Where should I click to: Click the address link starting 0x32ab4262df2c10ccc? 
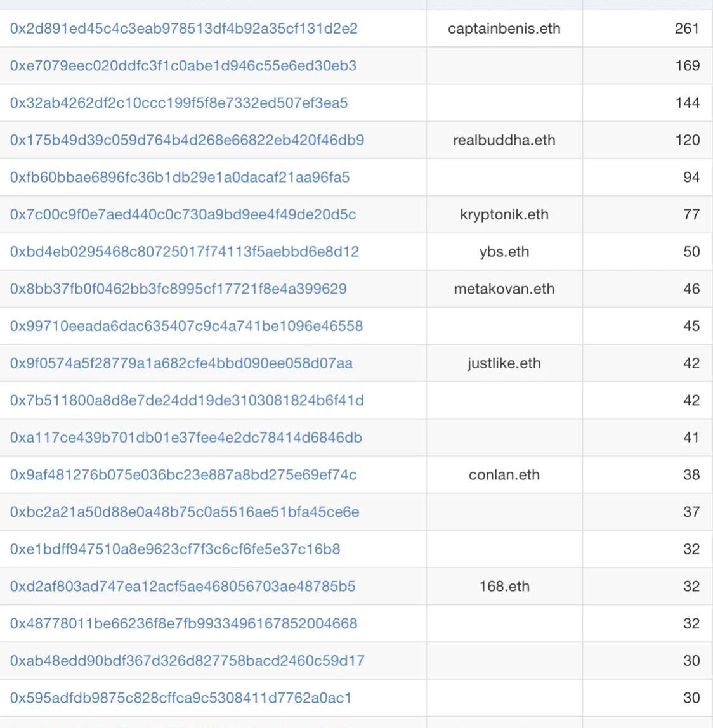[x=179, y=103]
